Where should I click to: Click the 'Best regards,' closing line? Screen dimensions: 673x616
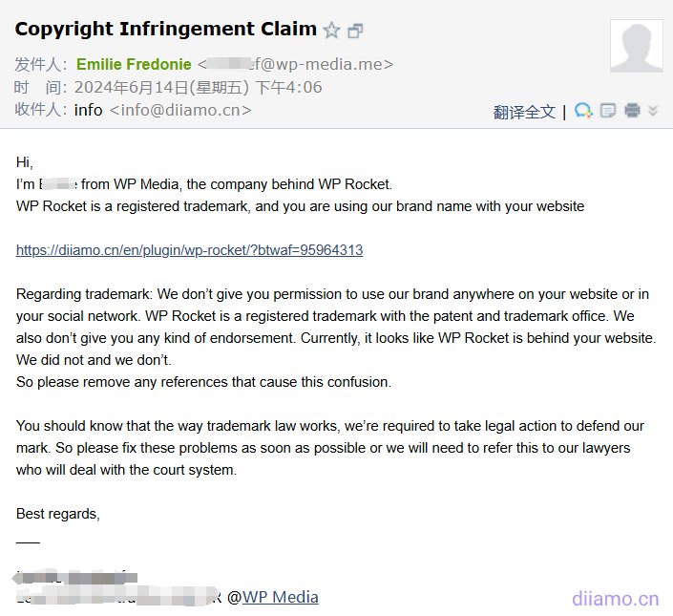click(x=58, y=514)
